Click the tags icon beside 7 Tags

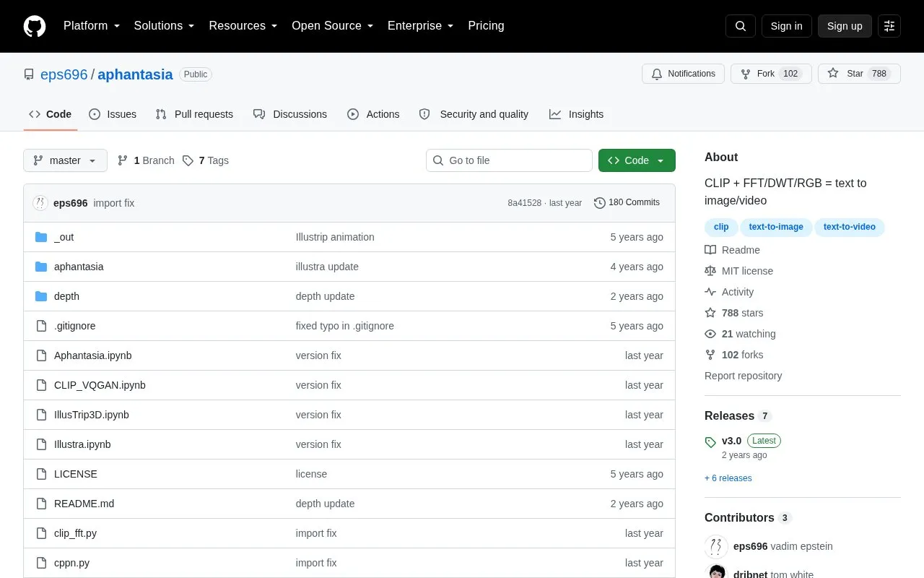(x=188, y=160)
